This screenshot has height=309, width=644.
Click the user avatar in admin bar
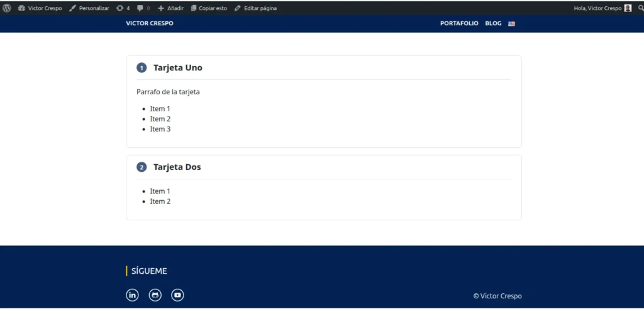pyautogui.click(x=628, y=8)
